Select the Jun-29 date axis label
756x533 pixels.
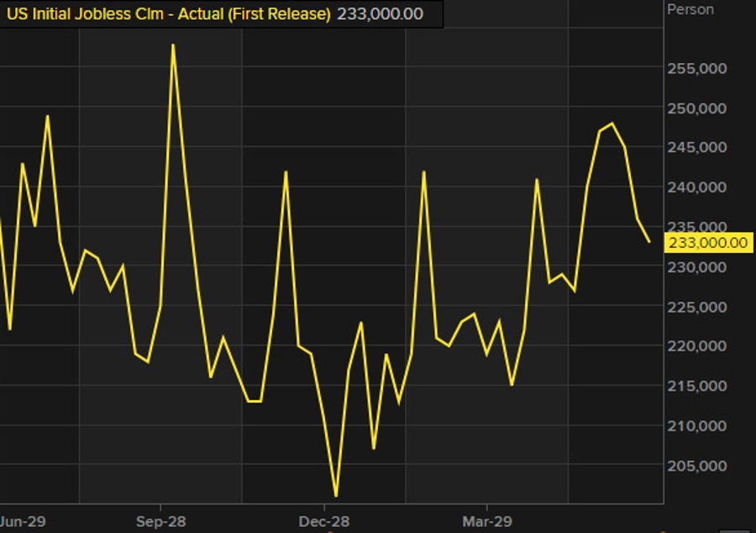[22, 520]
